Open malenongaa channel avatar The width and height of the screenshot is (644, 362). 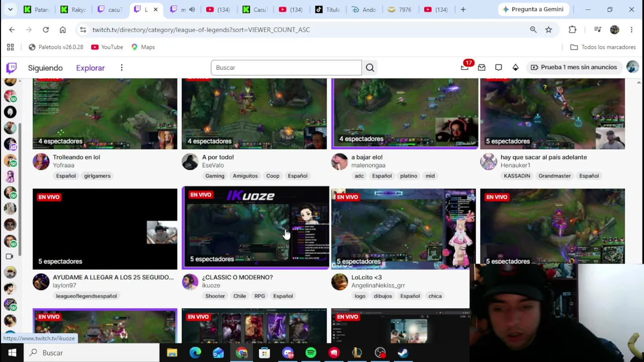339,161
